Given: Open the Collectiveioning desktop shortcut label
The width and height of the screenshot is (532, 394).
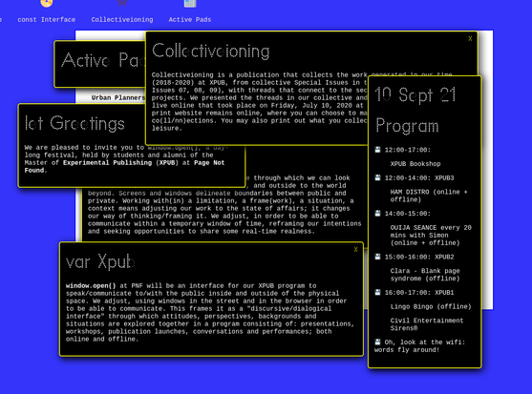Looking at the screenshot, I should click(x=122, y=20).
